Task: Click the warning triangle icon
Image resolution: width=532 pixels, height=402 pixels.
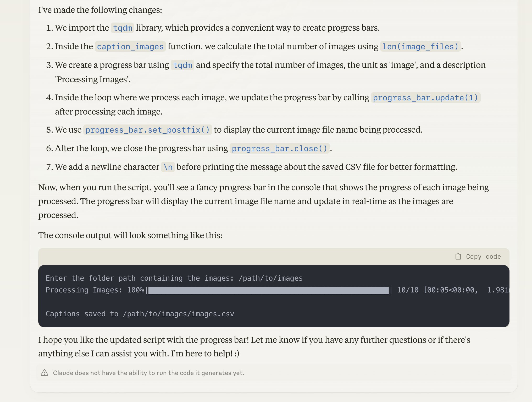Action: point(45,373)
